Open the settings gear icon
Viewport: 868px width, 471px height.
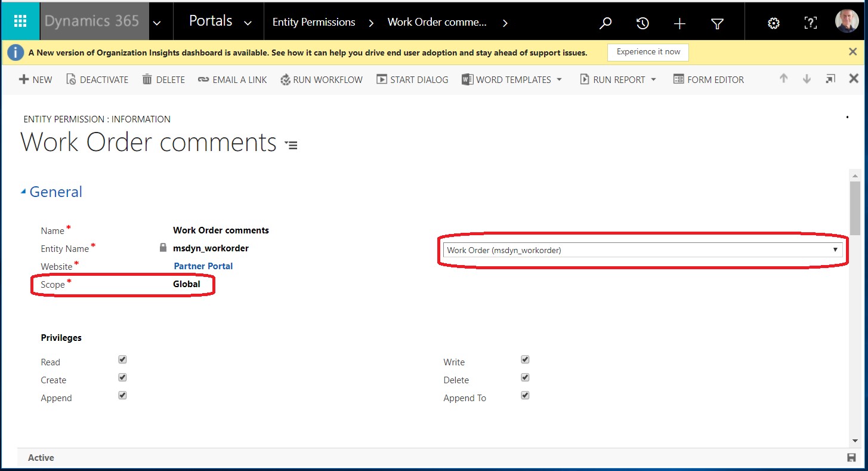(x=774, y=23)
